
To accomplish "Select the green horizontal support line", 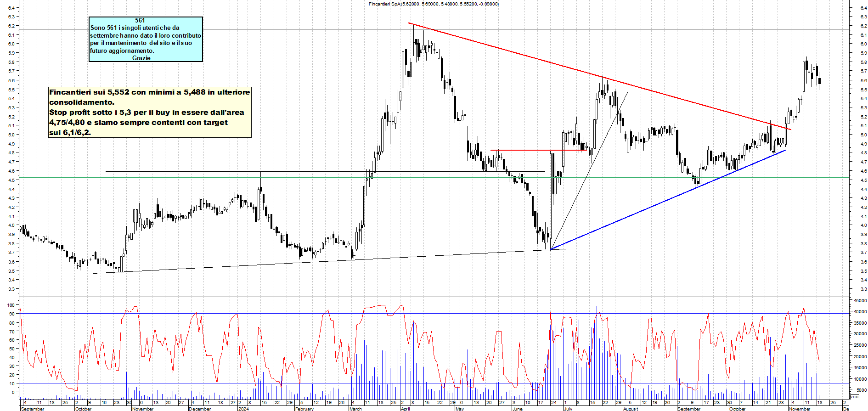I will click(434, 178).
